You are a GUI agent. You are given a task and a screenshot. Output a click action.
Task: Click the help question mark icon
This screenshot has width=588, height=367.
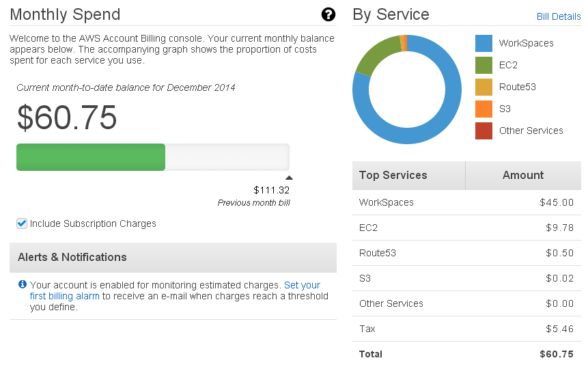coord(328,14)
